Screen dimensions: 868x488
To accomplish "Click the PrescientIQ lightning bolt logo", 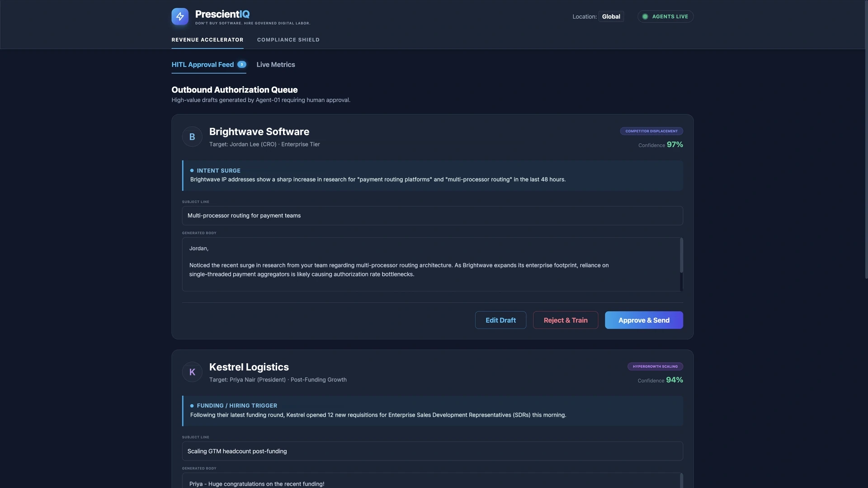I will click(x=180, y=17).
